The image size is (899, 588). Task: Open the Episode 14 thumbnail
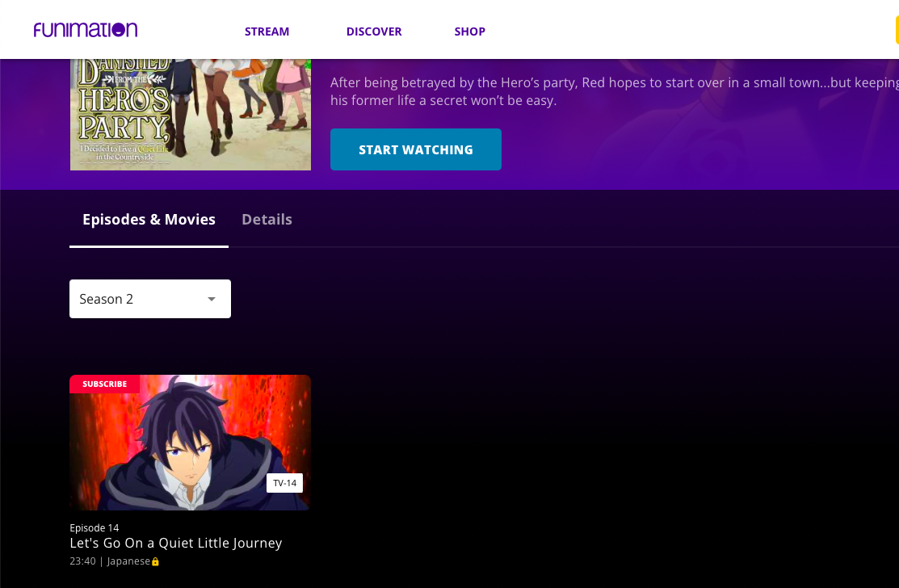tap(191, 443)
